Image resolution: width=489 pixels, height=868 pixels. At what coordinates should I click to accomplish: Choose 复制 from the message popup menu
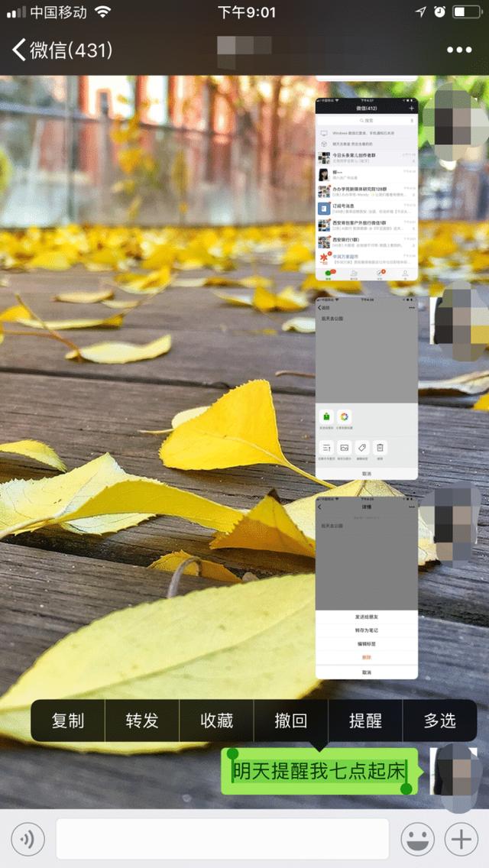(x=68, y=721)
